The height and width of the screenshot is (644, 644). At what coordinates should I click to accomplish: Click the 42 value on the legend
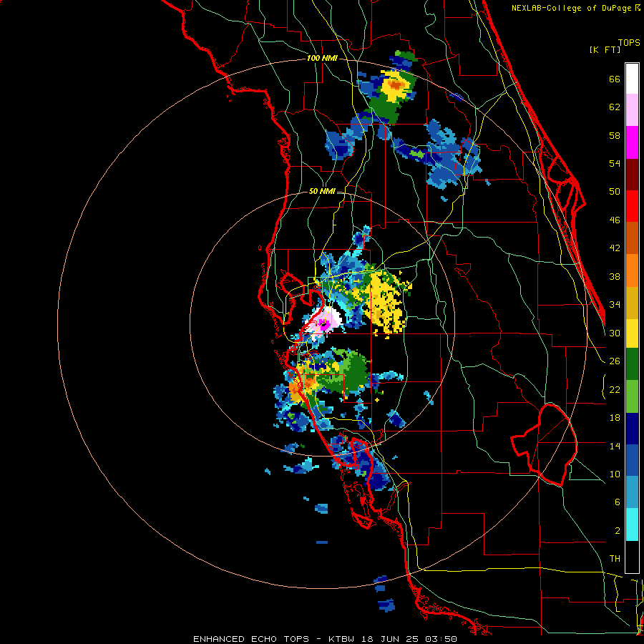[x=615, y=248]
